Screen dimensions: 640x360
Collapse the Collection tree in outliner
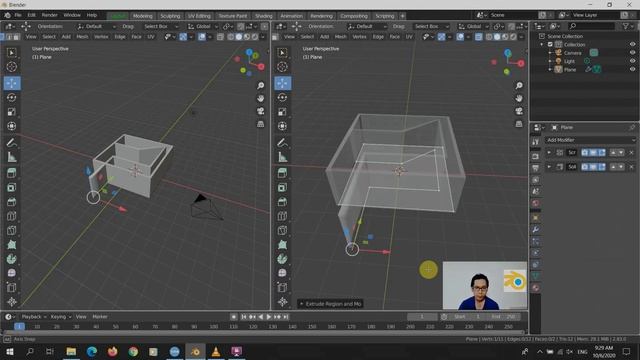pos(542,44)
